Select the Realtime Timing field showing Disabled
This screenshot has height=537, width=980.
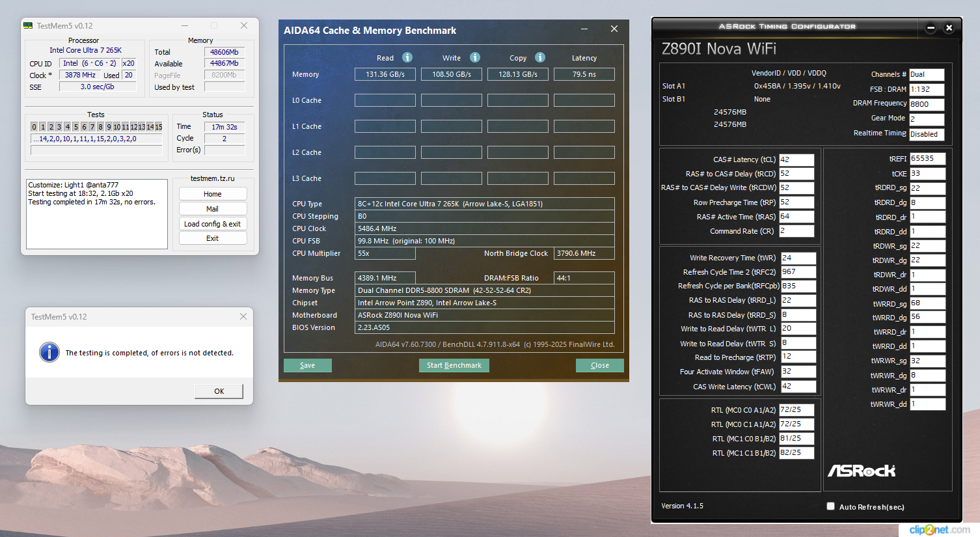(927, 134)
